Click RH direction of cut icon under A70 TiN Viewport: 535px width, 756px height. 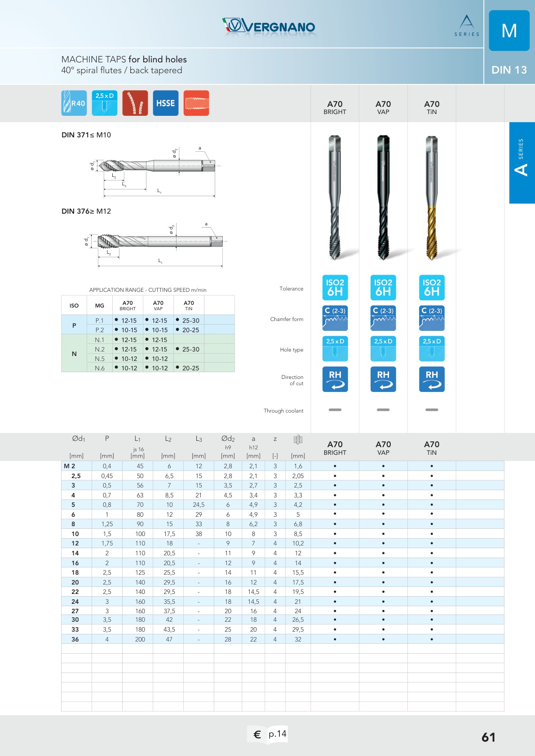coord(432,379)
